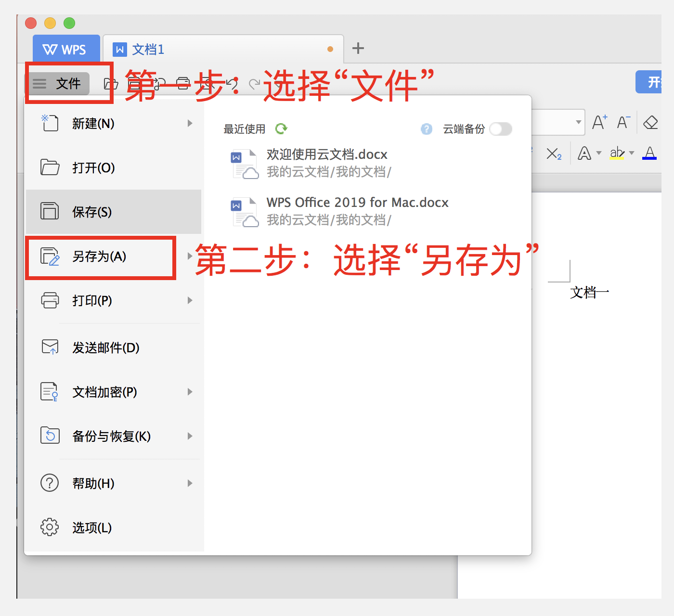Expand the 备份与恢复(K) submenu arrow
Image resolution: width=674 pixels, height=616 pixels.
click(x=190, y=436)
